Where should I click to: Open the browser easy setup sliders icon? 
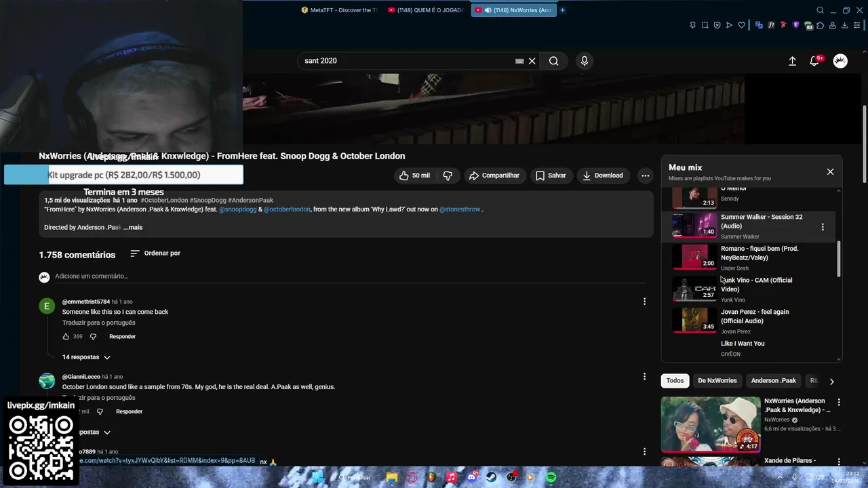click(x=857, y=25)
